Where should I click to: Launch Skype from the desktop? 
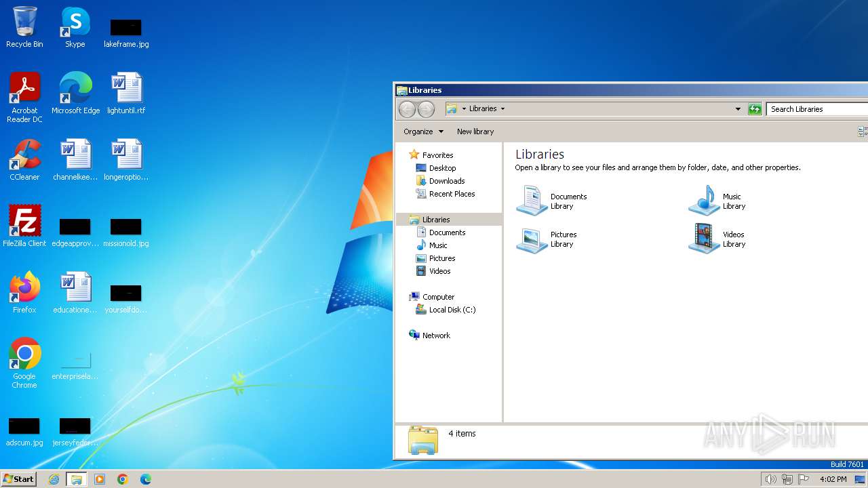point(75,27)
